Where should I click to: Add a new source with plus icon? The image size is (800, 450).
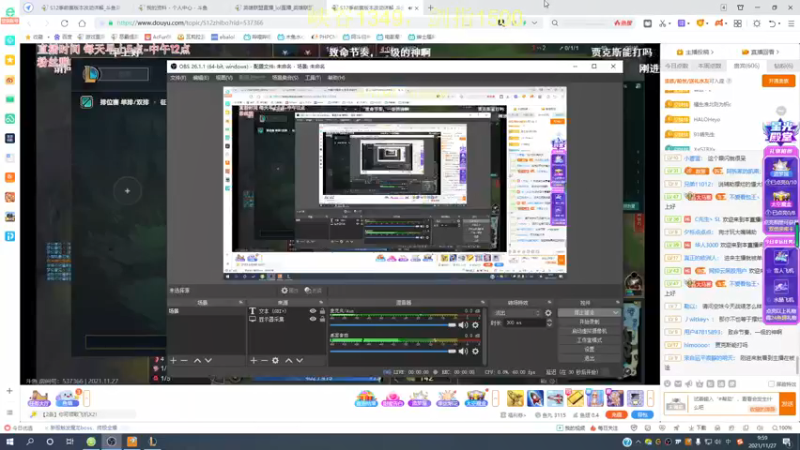click(x=254, y=359)
